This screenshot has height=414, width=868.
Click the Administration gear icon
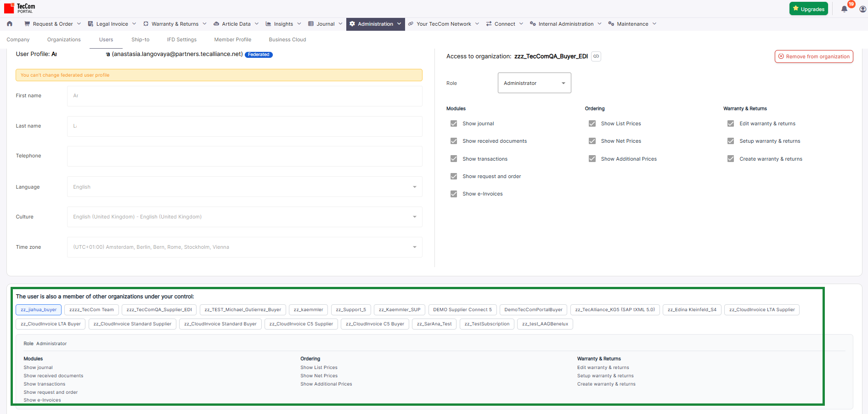tap(352, 24)
